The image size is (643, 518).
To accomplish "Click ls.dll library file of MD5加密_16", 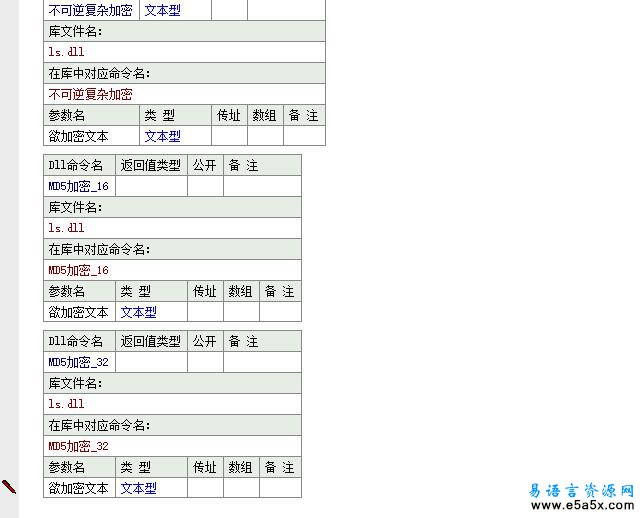I will (x=67, y=228).
